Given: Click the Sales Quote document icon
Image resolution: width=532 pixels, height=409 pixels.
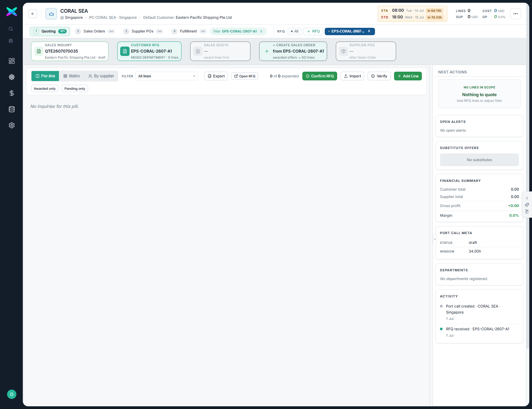Looking at the screenshot, I should (x=198, y=51).
